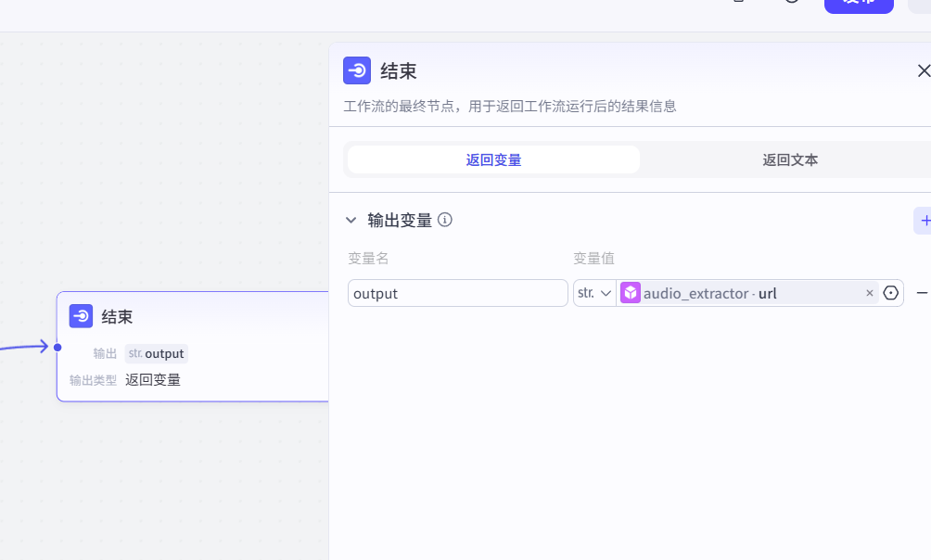931x560 pixels.
Task: Click the 变量名 column header
Action: coord(368,259)
